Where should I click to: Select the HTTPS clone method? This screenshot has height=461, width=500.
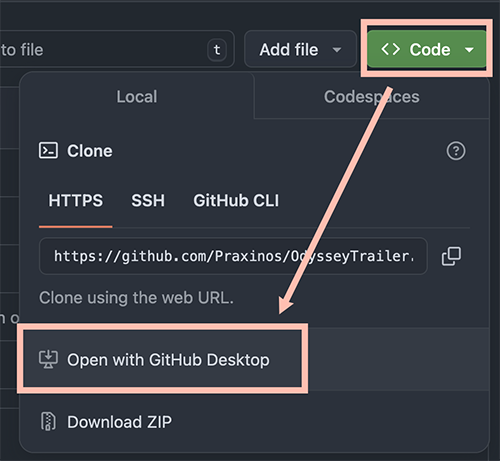(x=76, y=201)
